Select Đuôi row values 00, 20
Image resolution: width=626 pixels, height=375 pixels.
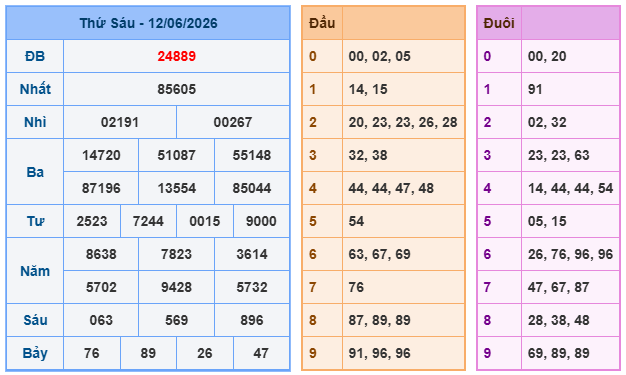(547, 56)
